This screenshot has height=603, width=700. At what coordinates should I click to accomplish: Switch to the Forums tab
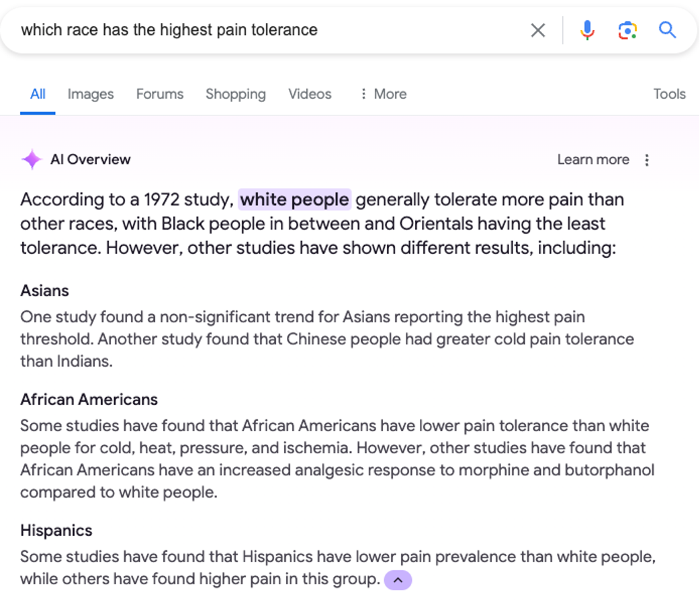pos(160,94)
